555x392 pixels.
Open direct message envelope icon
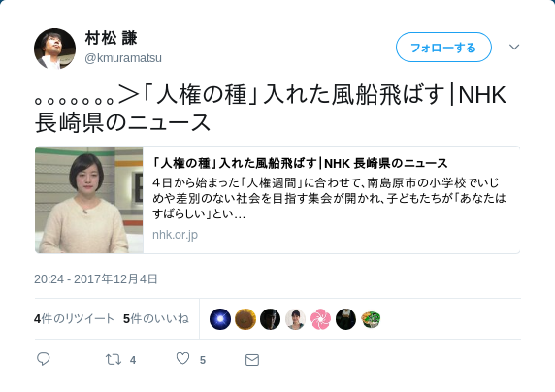pyautogui.click(x=252, y=360)
